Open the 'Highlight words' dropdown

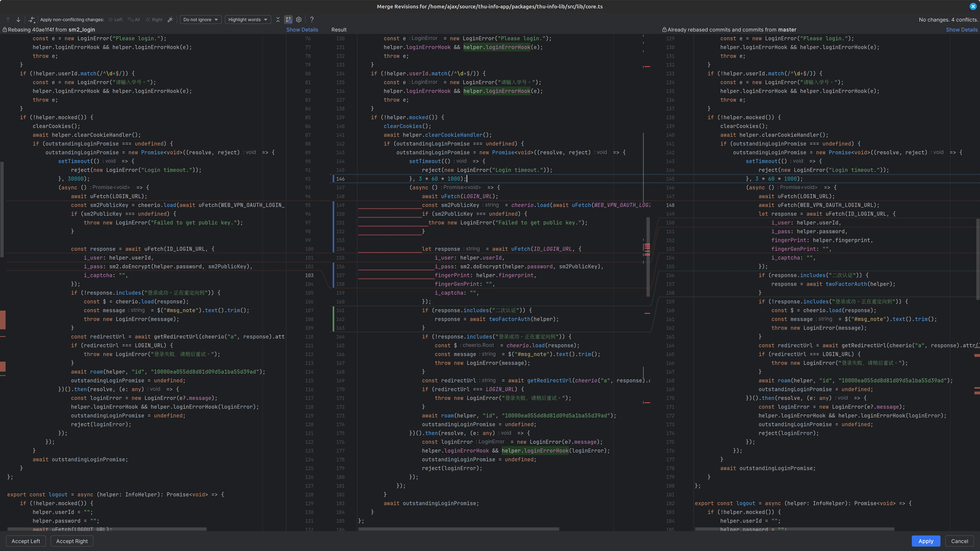click(248, 19)
